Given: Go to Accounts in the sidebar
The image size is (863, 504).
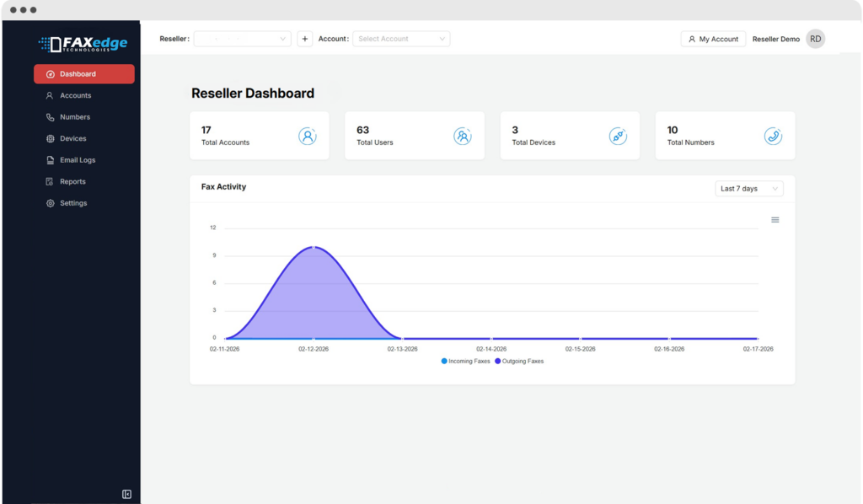Looking at the screenshot, I should [75, 95].
